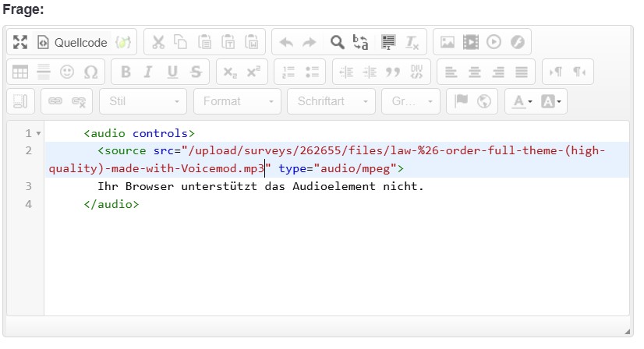Click the insert video filmstrip icon
644x349 pixels.
[x=470, y=42]
